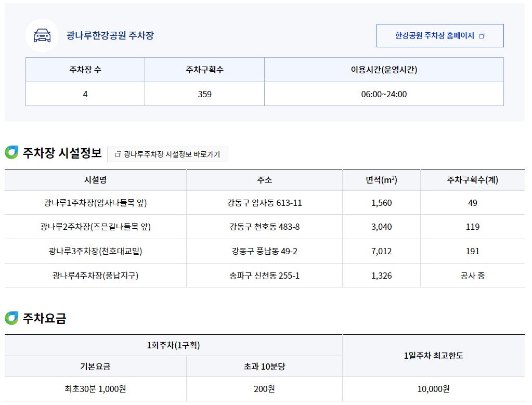Click the 기본요금 sub-header
This screenshot has height=405, width=532.
[x=95, y=367]
